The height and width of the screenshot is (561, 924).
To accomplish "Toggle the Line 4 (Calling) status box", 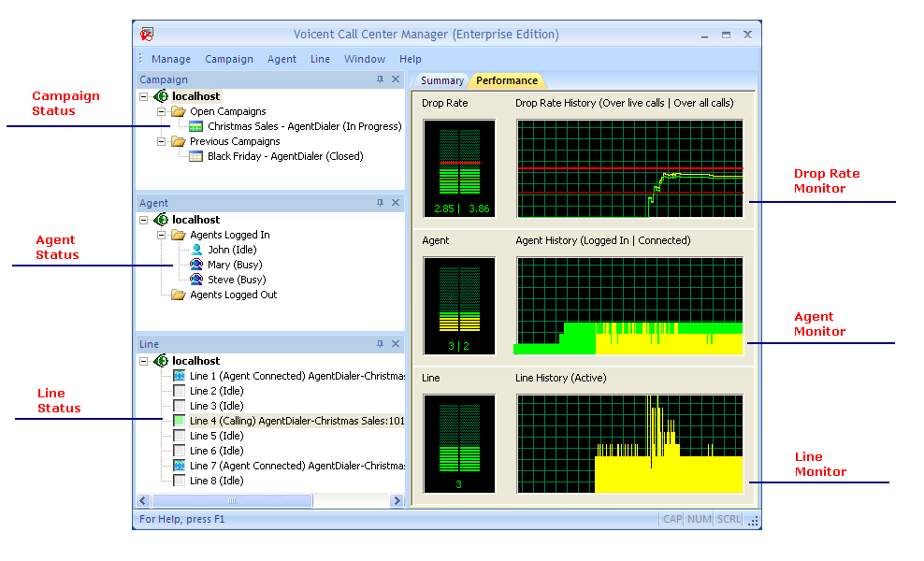I will 179,421.
